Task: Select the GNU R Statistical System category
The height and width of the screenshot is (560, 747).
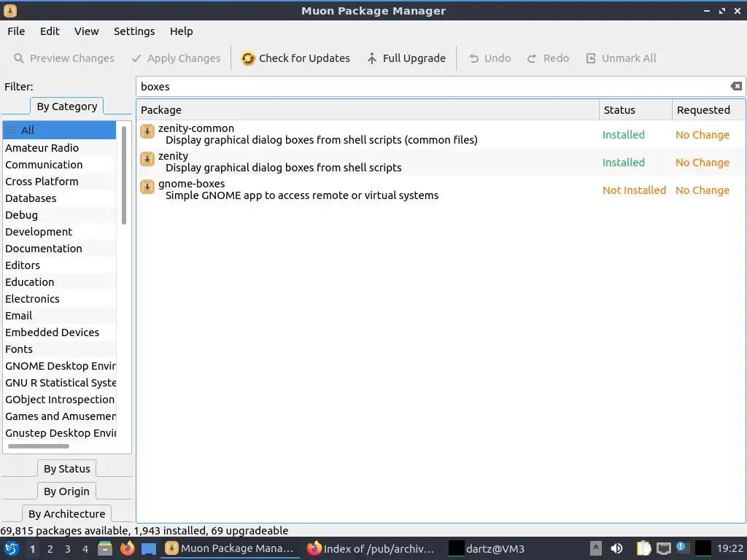Action: coord(59,383)
